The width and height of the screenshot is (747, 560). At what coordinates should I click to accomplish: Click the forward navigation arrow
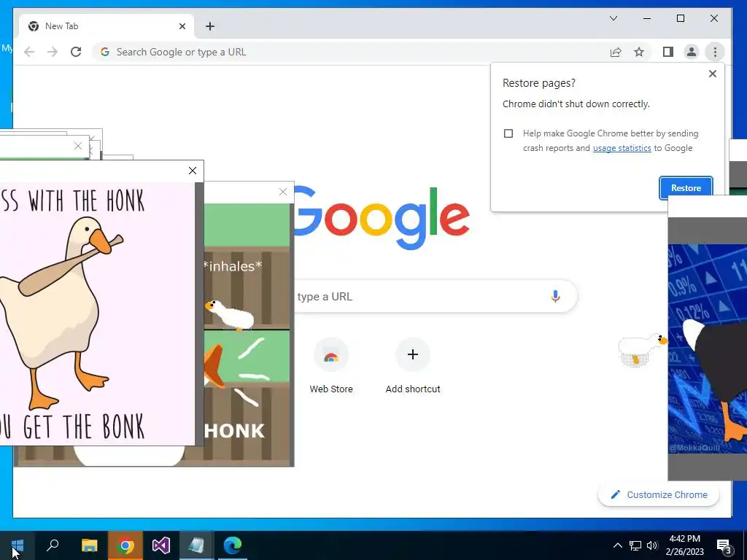(53, 52)
